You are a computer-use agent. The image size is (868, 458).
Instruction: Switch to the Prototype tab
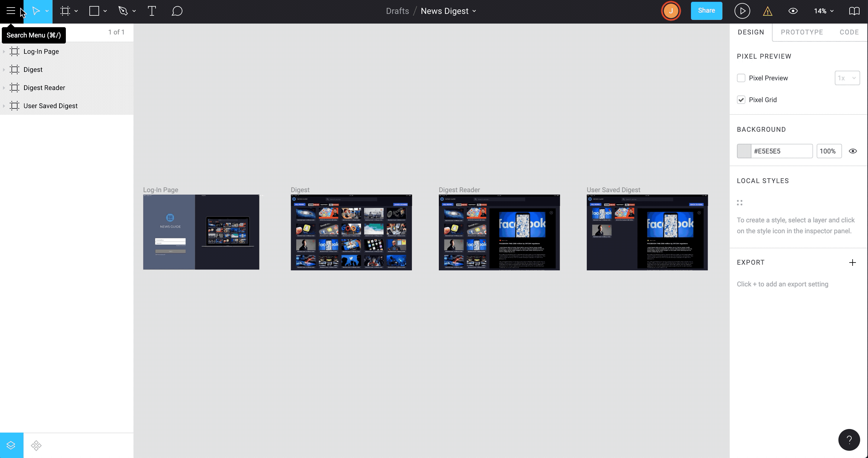tap(802, 32)
